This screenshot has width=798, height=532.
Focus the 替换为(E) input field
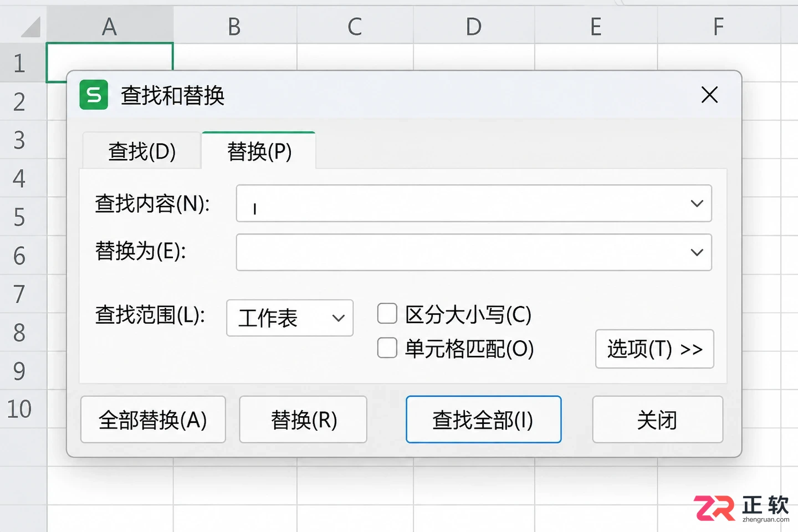[x=474, y=252]
